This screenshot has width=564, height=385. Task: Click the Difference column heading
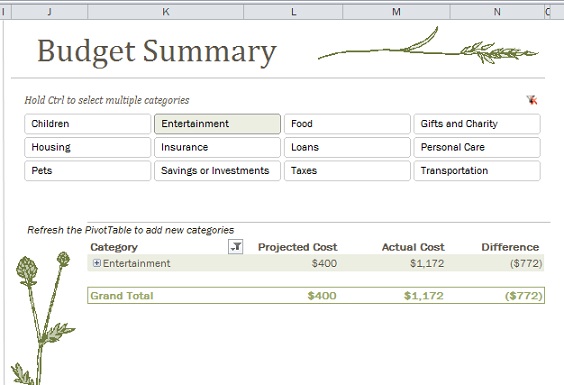(x=510, y=247)
